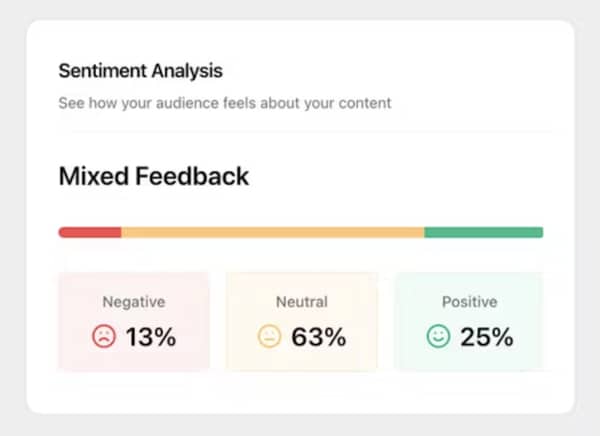The height and width of the screenshot is (436, 600).
Task: Click the 25% positive value
Action: point(487,337)
